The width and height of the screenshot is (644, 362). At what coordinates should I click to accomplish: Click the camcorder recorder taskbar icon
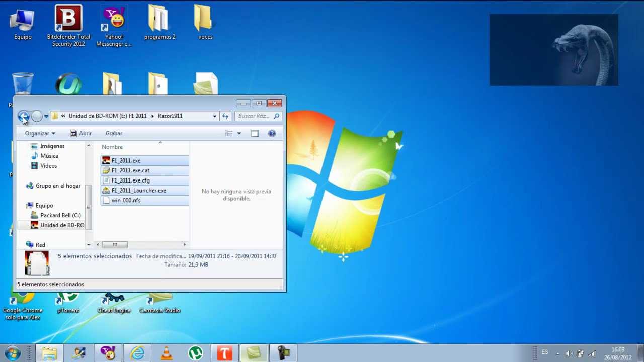(x=283, y=353)
